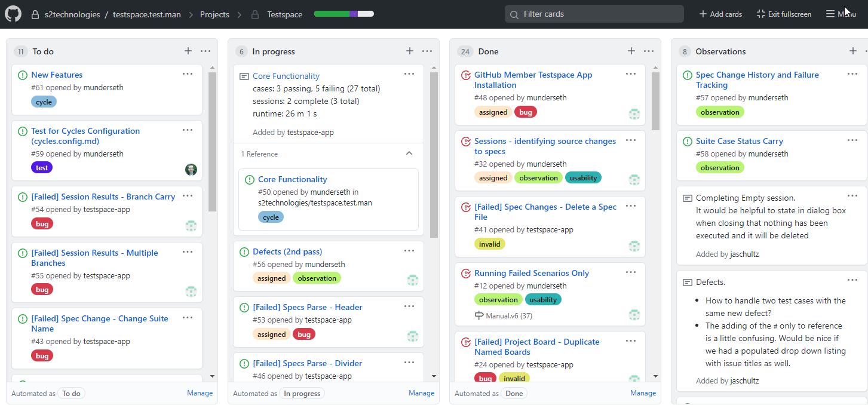The image size is (868, 405).
Task: Collapse the 1 Reference section
Action: (409, 154)
